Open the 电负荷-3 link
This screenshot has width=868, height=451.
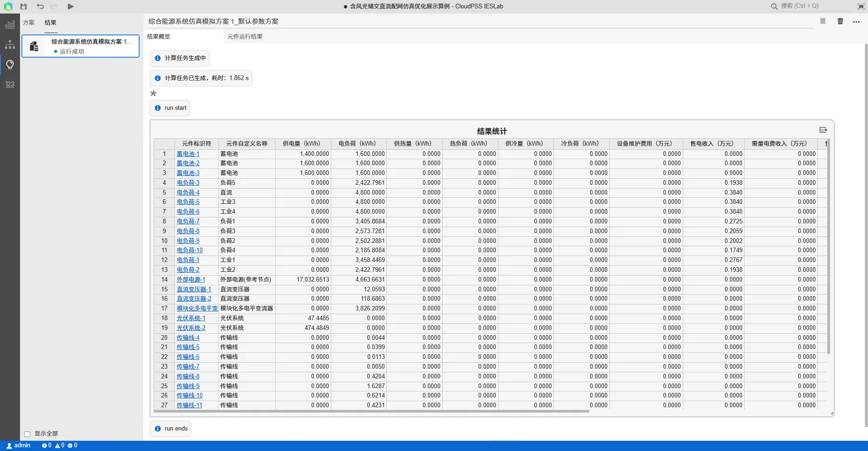(188, 183)
